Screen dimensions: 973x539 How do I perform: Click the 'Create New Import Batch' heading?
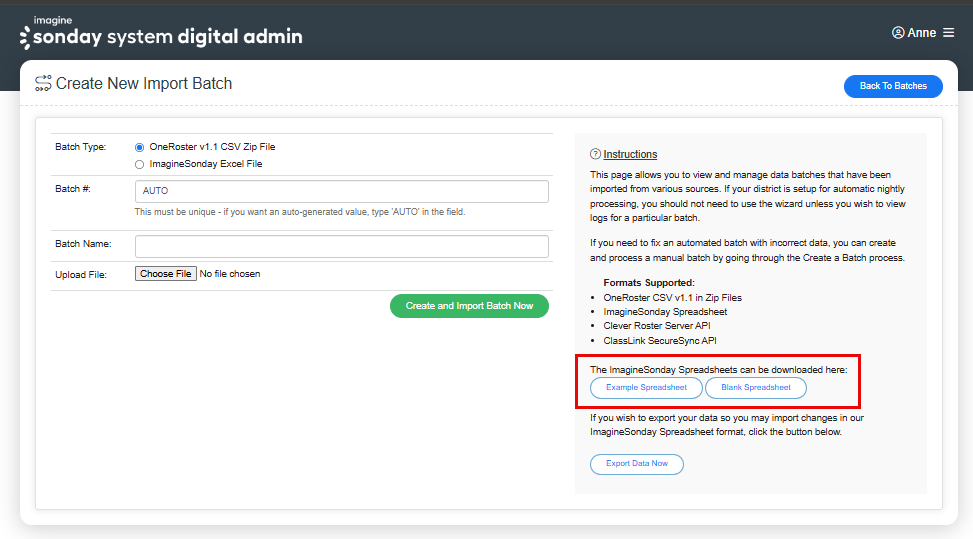coord(144,83)
